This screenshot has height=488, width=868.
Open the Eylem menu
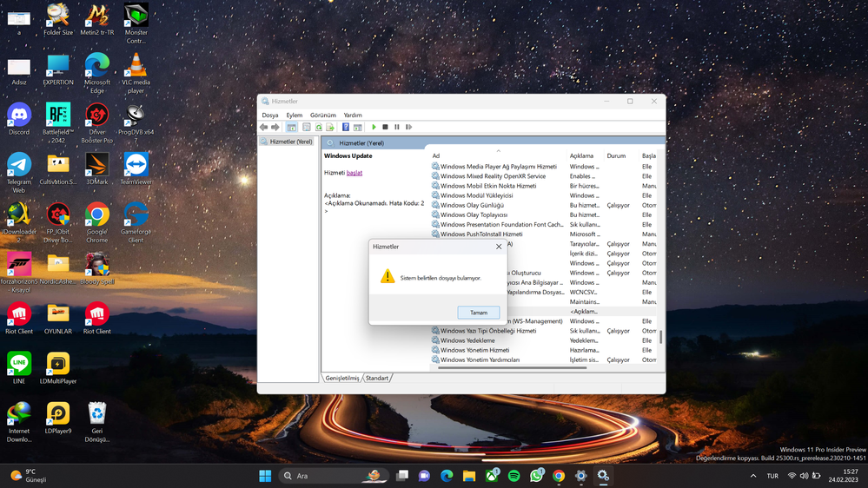point(295,115)
